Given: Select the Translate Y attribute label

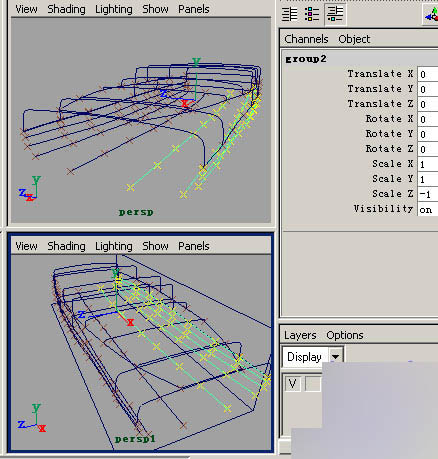Looking at the screenshot, I should [380, 89].
